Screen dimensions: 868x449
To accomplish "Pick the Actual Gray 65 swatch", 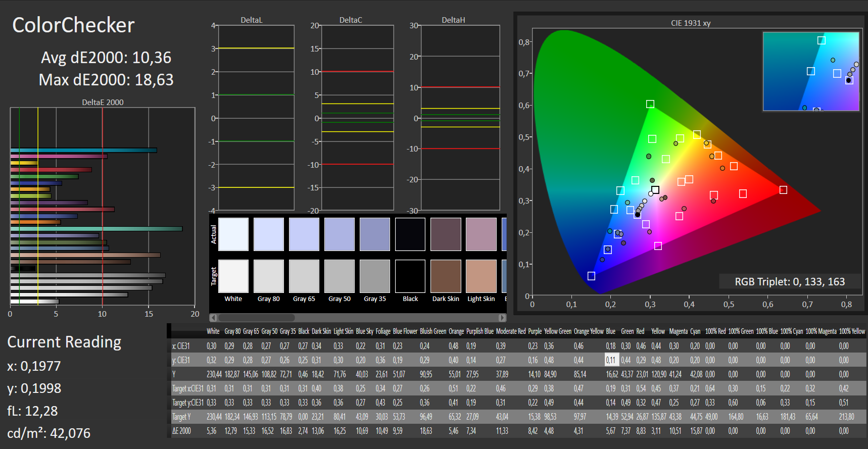I will 304,234.
